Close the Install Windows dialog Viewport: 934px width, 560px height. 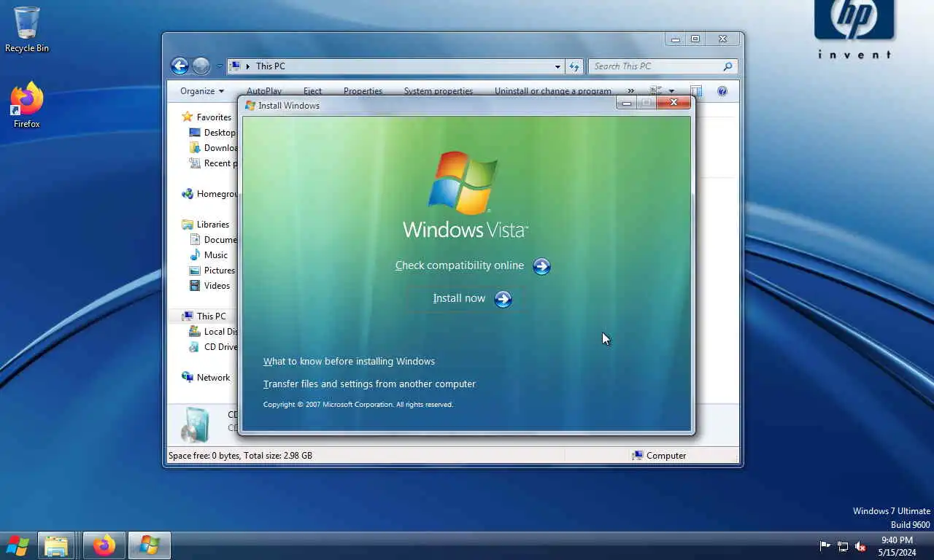pos(674,103)
